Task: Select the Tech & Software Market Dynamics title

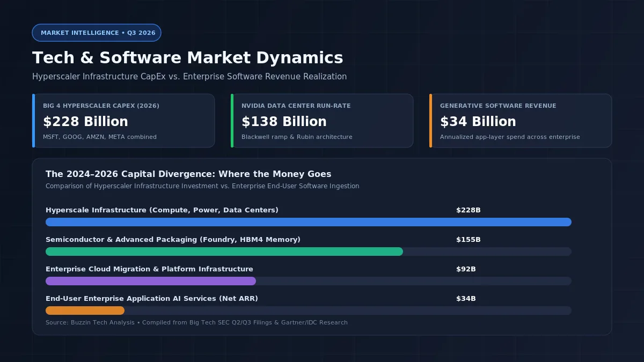Action: point(188,58)
